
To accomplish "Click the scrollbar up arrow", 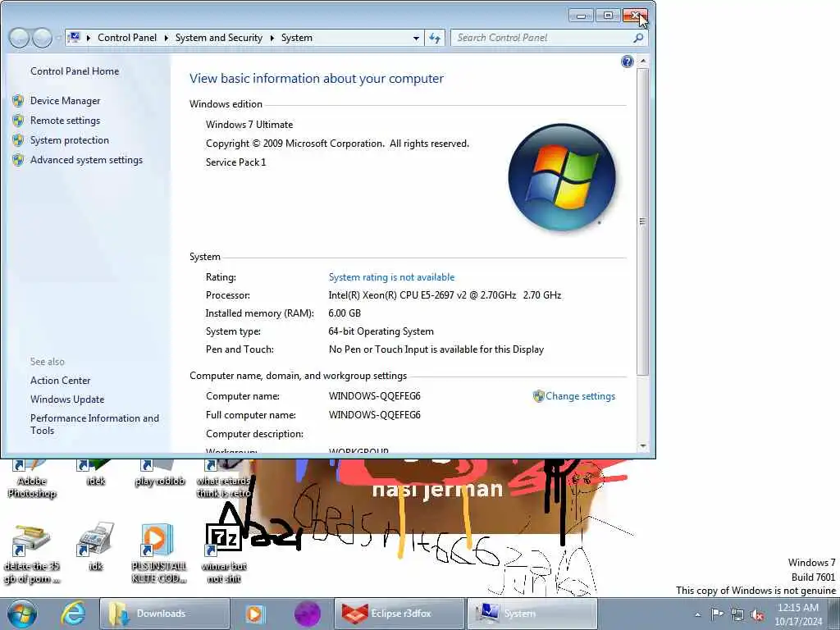I will point(642,61).
